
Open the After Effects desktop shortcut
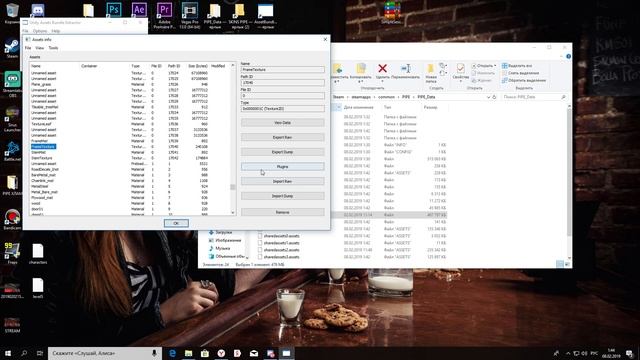coord(139,10)
